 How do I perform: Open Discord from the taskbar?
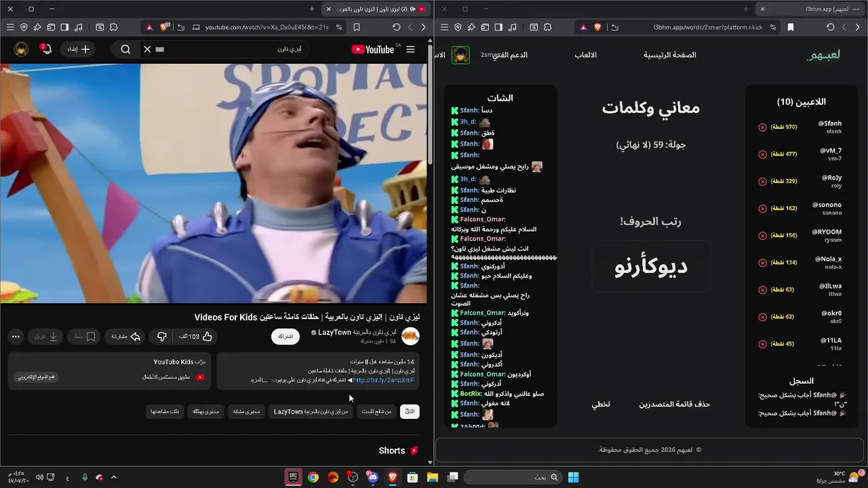click(x=372, y=477)
